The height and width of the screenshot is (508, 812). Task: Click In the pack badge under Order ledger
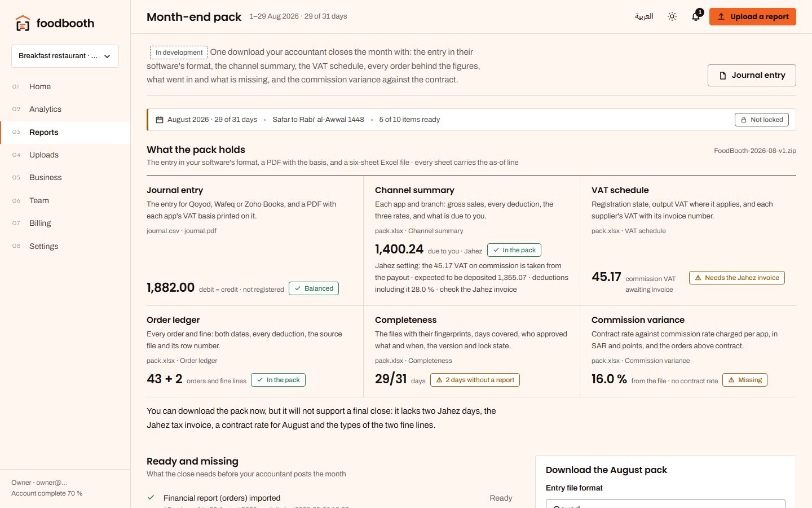278,380
